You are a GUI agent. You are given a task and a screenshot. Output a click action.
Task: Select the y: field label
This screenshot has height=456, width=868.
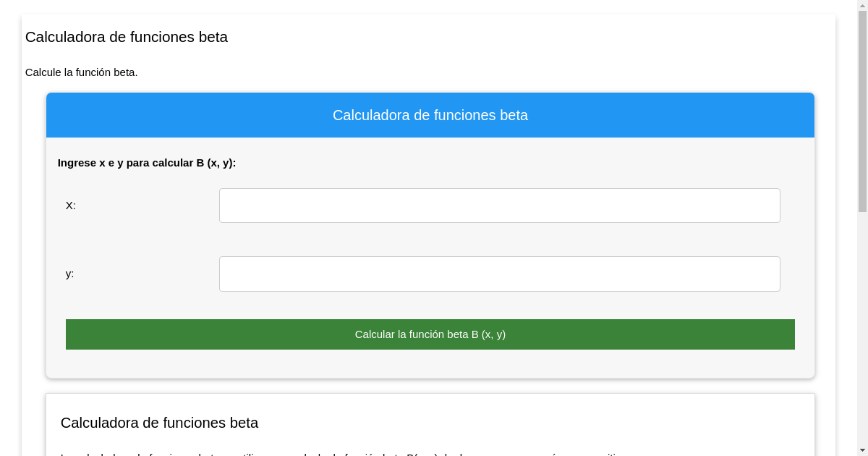point(69,274)
